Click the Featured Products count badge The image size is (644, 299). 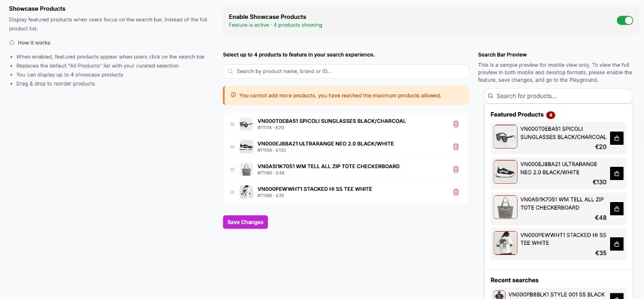550,115
